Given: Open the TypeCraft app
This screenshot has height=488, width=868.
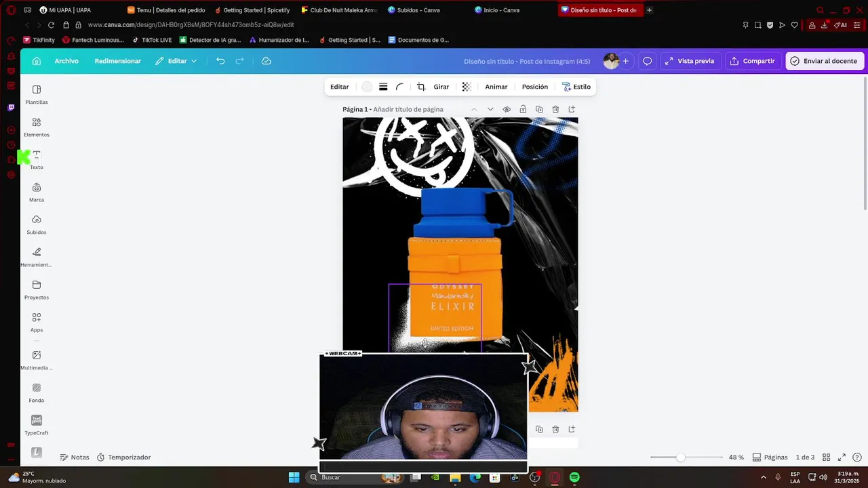Looking at the screenshot, I should pyautogui.click(x=37, y=425).
